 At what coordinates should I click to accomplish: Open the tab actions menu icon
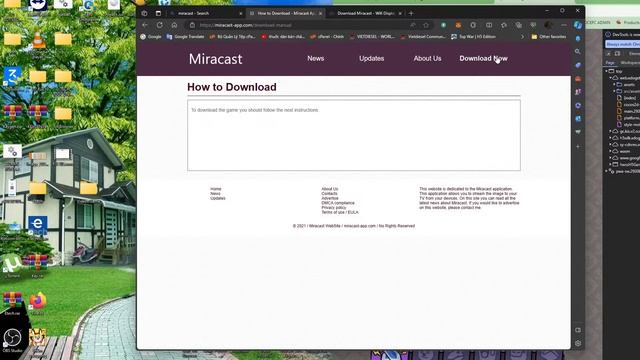pos(158,13)
